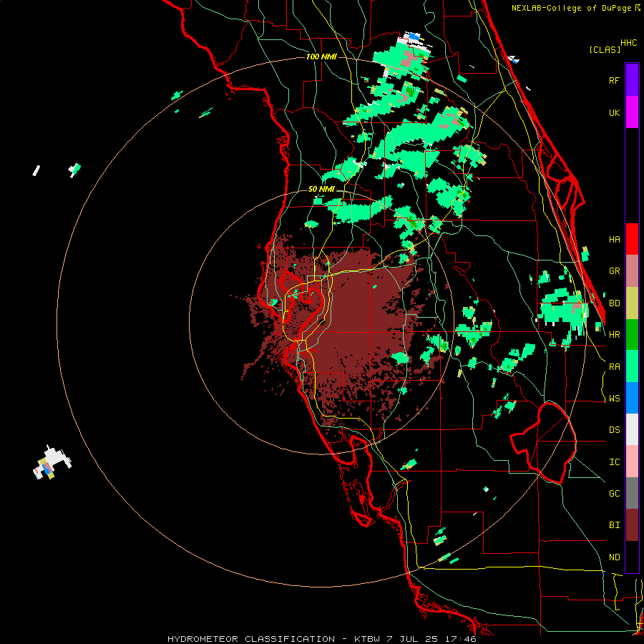The height and width of the screenshot is (644, 644).
Task: Click the GR legend label
Action: [x=614, y=271]
